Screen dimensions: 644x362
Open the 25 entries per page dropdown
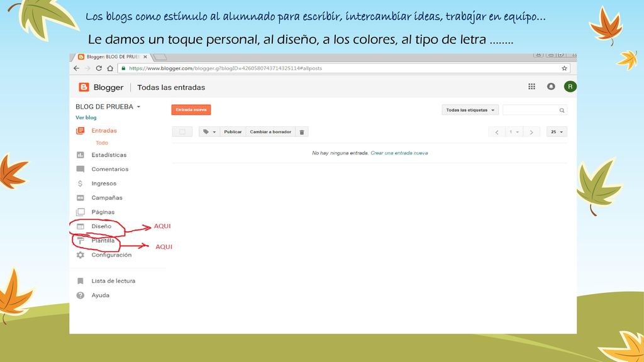coord(557,132)
